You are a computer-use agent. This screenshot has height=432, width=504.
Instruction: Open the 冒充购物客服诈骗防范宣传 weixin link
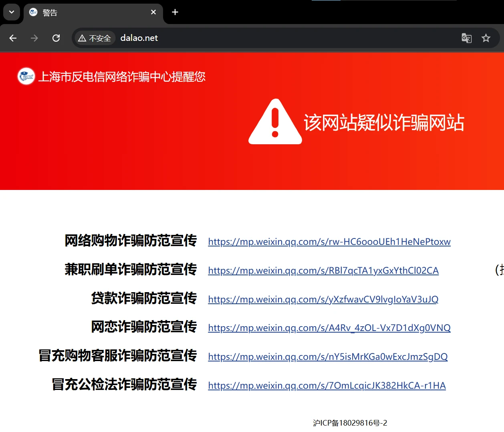pos(327,357)
